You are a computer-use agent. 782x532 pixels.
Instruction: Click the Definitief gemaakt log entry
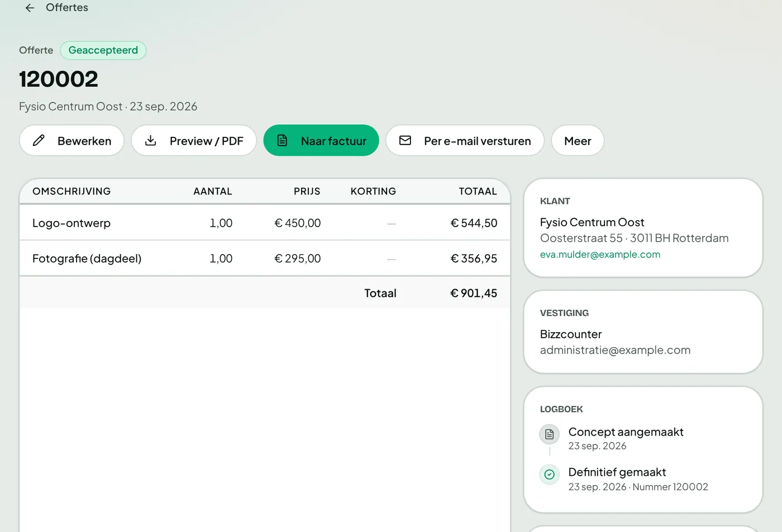(617, 472)
